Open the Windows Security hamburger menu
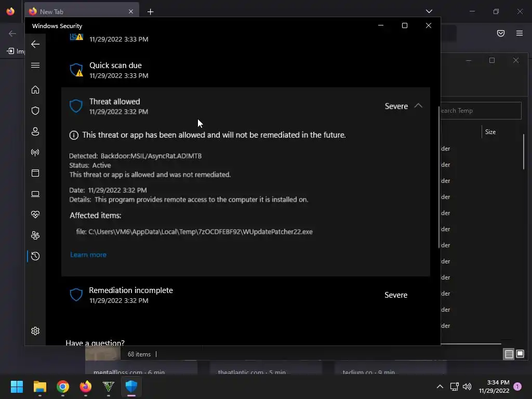The width and height of the screenshot is (532, 399). 35,65
